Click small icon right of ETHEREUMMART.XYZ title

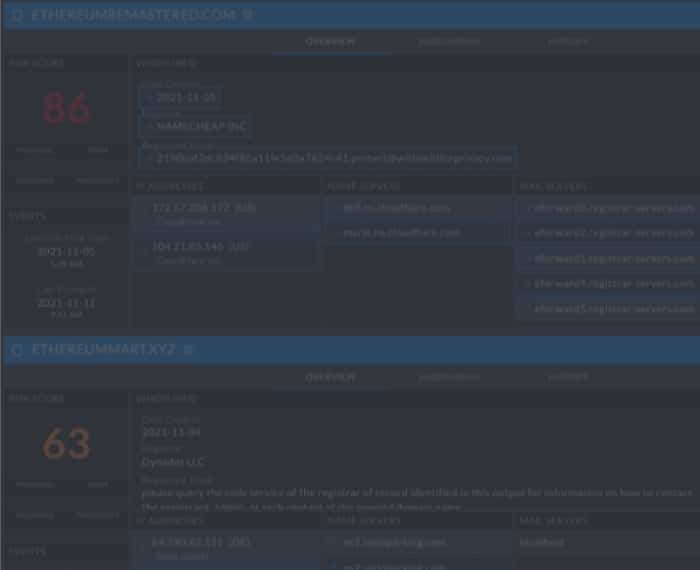pos(188,350)
